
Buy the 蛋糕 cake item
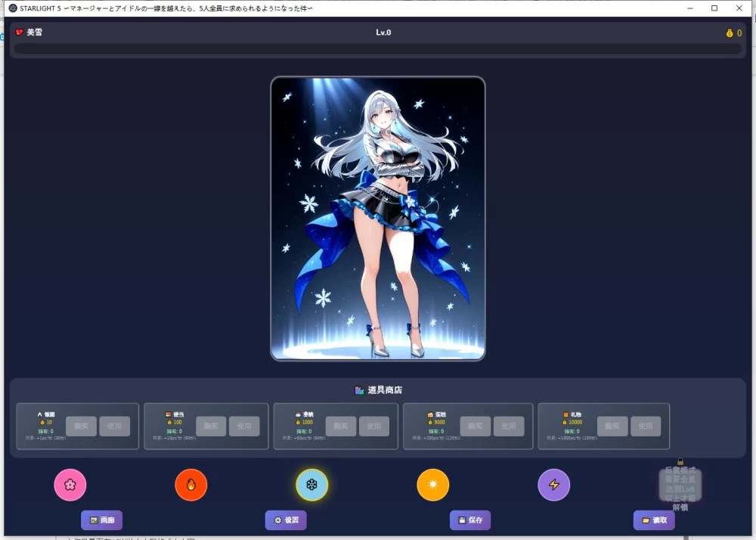pos(476,427)
